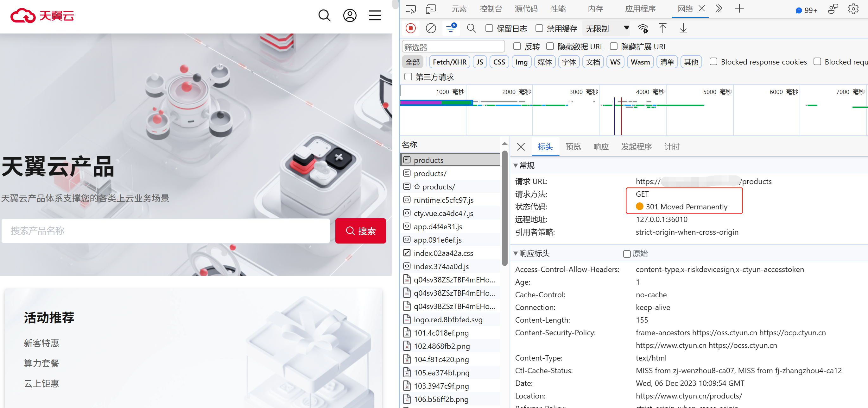Open the website hamburger menu
The height and width of the screenshot is (408, 868).
[x=374, y=15]
